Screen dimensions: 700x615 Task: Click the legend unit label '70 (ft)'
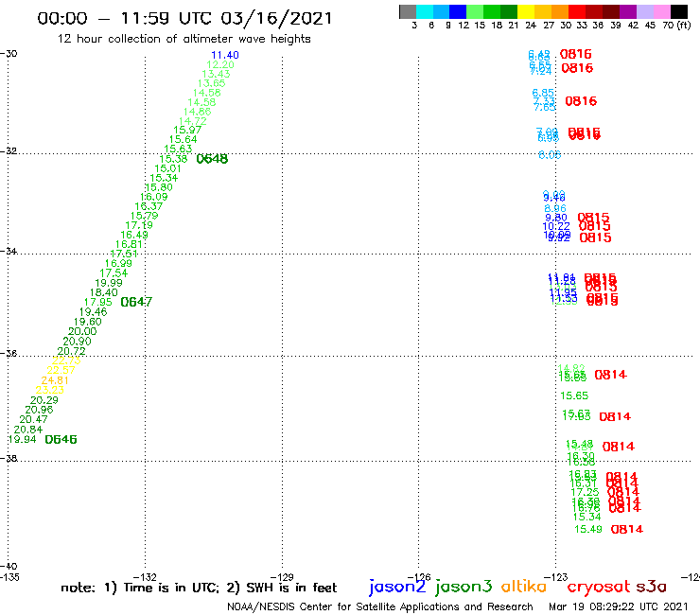pyautogui.click(x=676, y=25)
